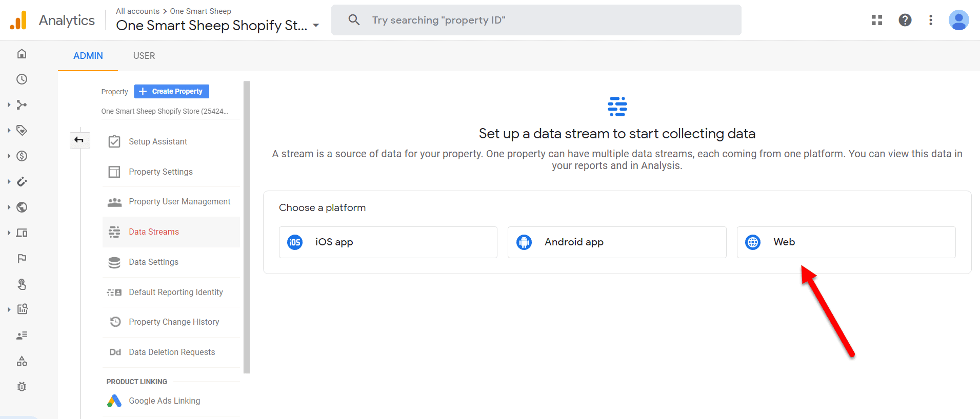Open the Realtime clock icon in sidebar

tap(22, 79)
